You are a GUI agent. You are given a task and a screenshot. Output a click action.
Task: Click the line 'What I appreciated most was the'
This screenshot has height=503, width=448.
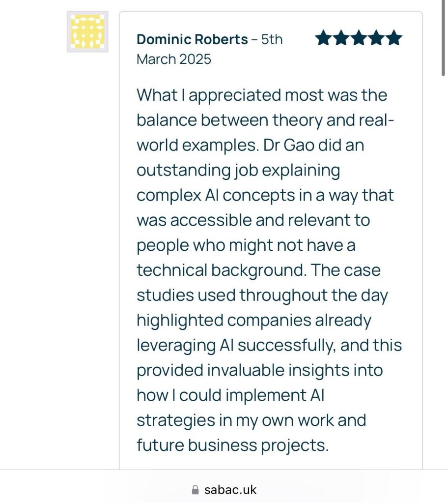pos(262,95)
